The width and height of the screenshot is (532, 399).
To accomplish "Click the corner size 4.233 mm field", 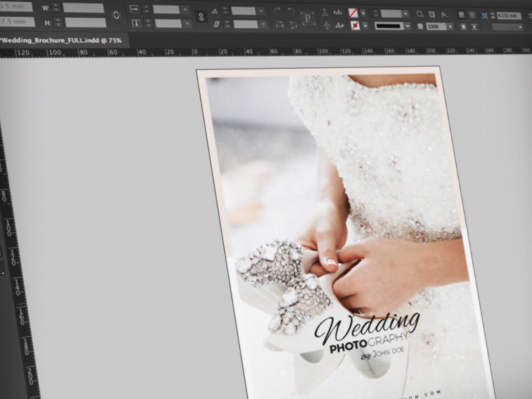I will tap(509, 16).
